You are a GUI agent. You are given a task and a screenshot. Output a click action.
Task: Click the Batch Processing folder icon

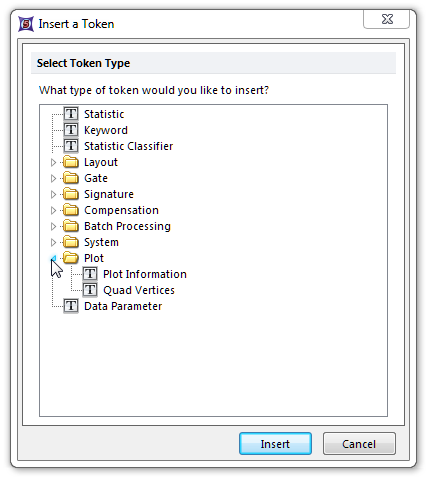coord(71,226)
